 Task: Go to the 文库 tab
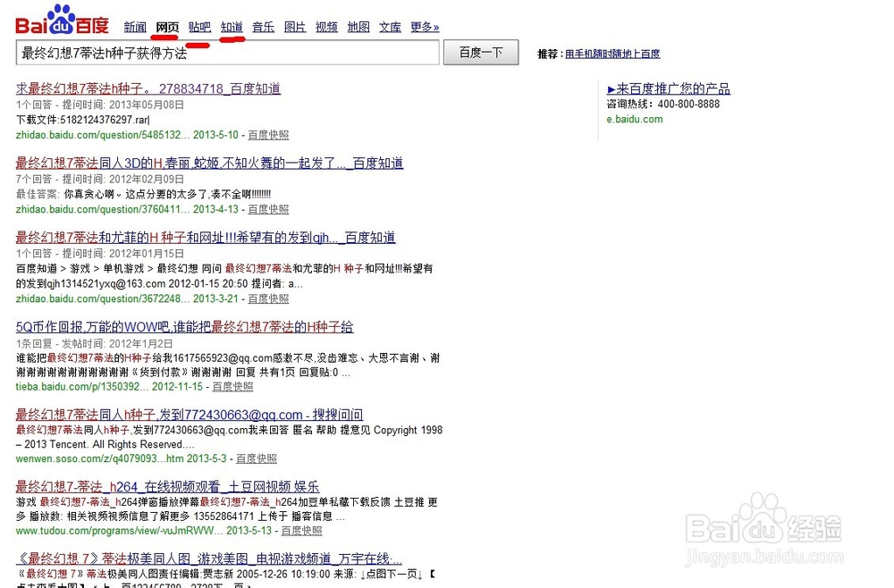click(x=390, y=27)
